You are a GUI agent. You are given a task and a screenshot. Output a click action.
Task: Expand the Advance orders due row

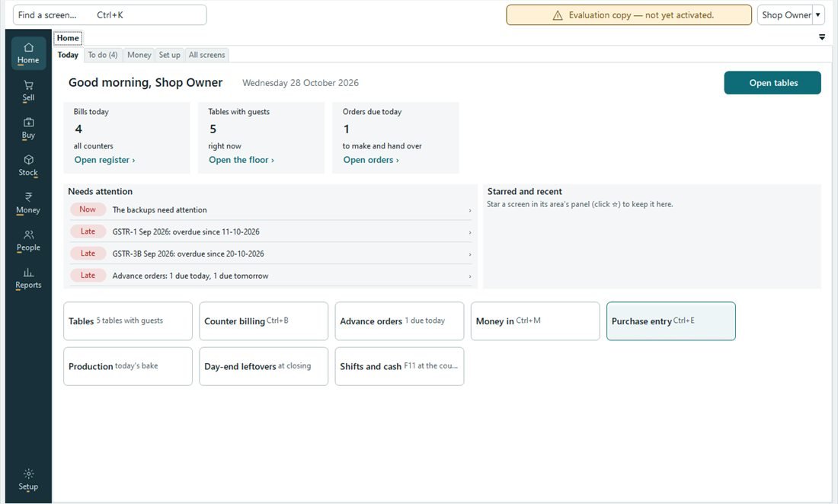(271, 276)
